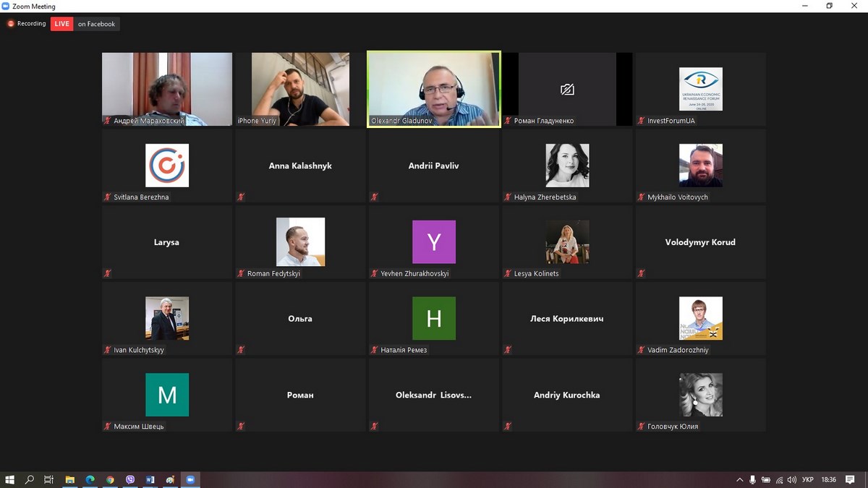Click muted mic icon beside Svitlana Berezhna
The image size is (868, 488).
[108, 197]
